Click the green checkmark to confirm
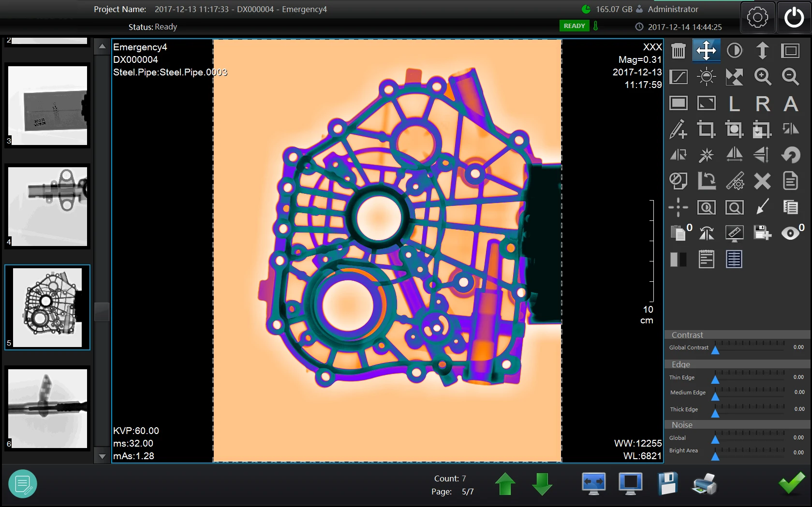 [x=791, y=483]
